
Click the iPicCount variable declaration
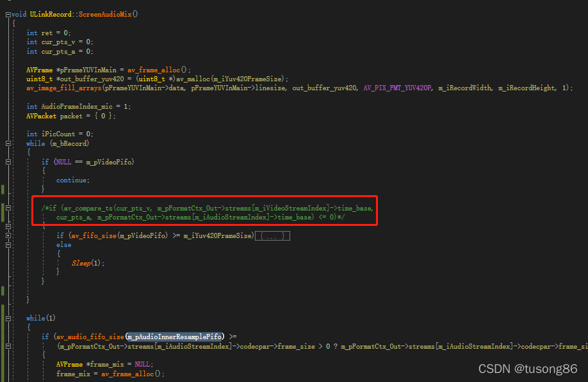point(58,134)
